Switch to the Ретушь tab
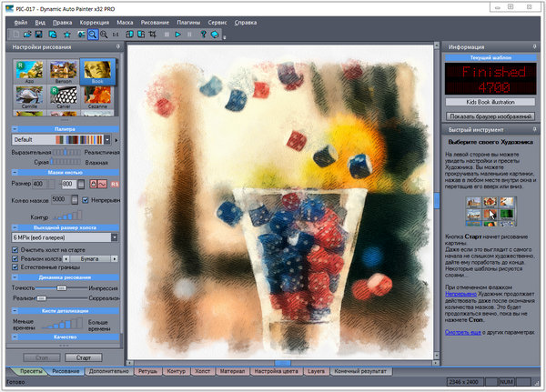Image resolution: width=546 pixels, height=392 pixels. [148, 372]
